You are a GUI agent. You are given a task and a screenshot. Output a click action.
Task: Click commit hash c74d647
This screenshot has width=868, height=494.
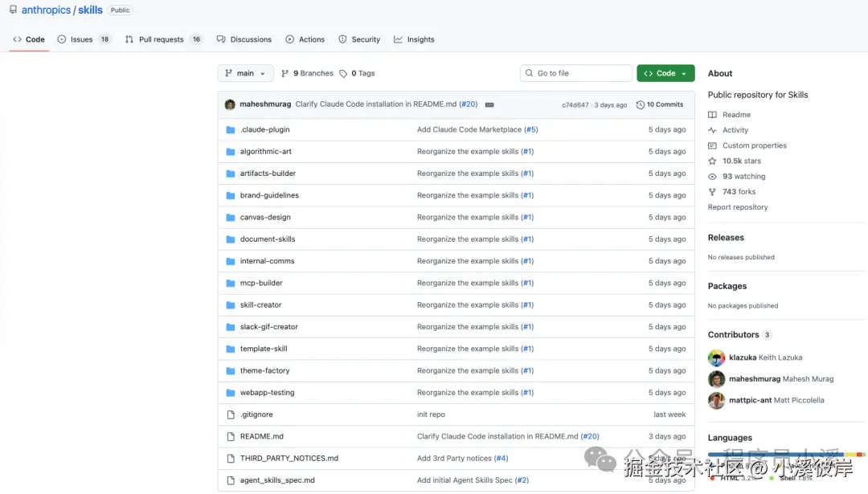pos(575,105)
